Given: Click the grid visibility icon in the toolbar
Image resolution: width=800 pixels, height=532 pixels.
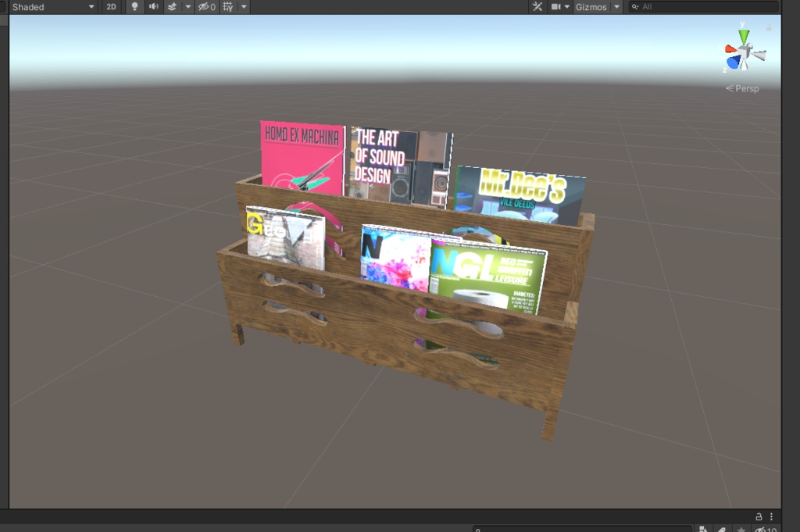Looking at the screenshot, I should 228,7.
